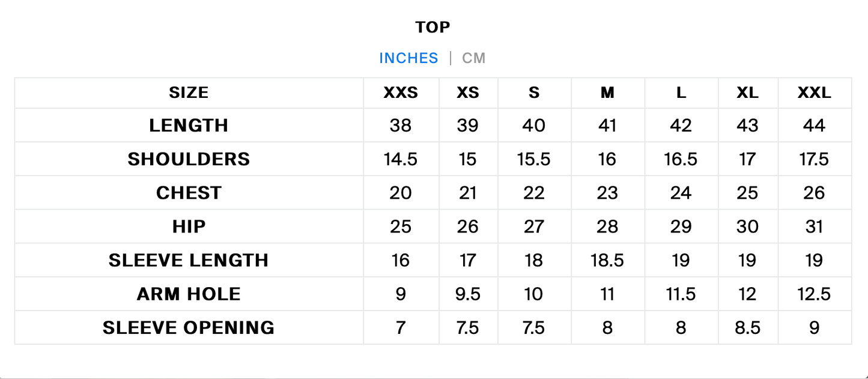The image size is (868, 379).
Task: Click the SLEEVE LENGTH row label
Action: pos(189,260)
